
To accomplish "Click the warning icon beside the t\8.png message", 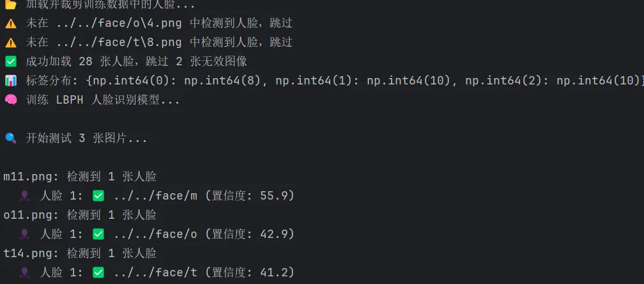I will pyautogui.click(x=11, y=42).
